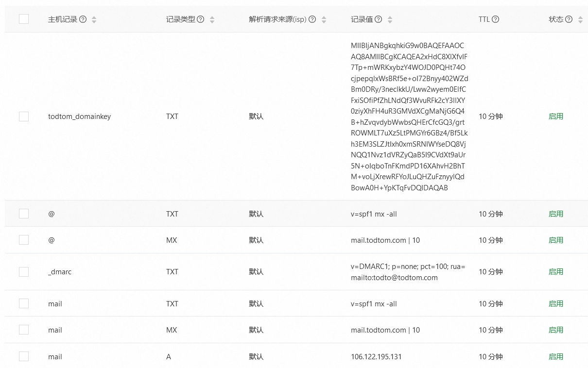Click help icon beside 状态 header
This screenshot has width=588, height=368.
[568, 19]
